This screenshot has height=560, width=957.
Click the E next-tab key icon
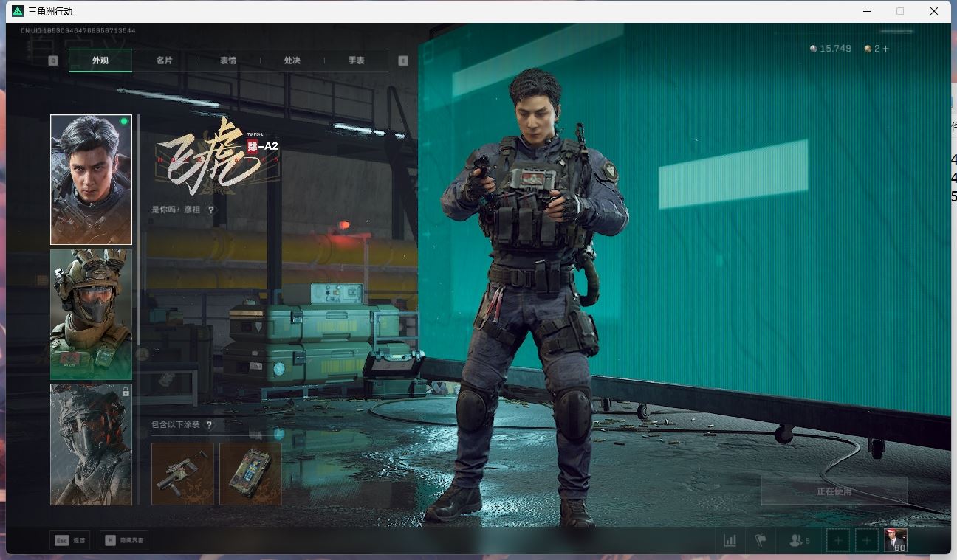[403, 61]
